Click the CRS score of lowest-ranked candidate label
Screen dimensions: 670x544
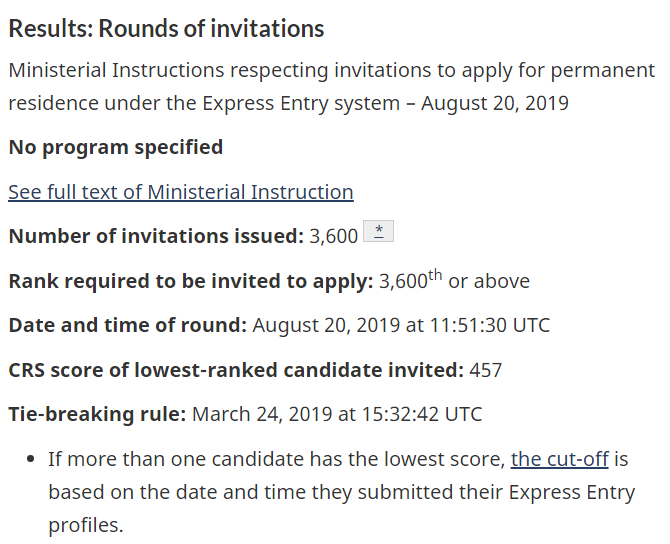236,370
